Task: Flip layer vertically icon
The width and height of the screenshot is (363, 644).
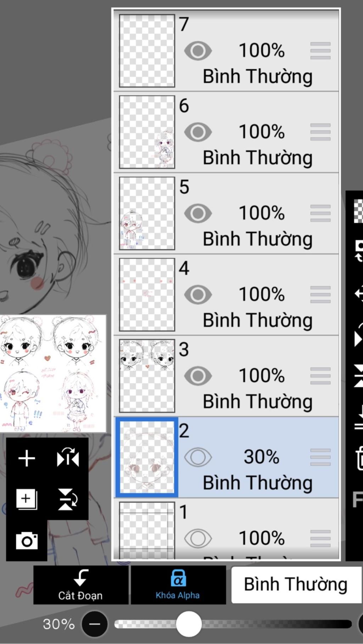Action: pos(68,499)
